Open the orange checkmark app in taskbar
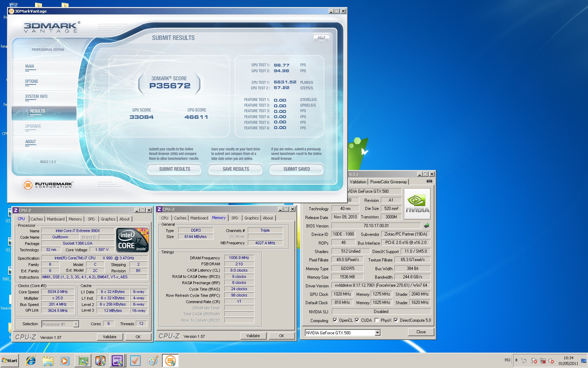This screenshot has width=588, height=368. point(135,361)
